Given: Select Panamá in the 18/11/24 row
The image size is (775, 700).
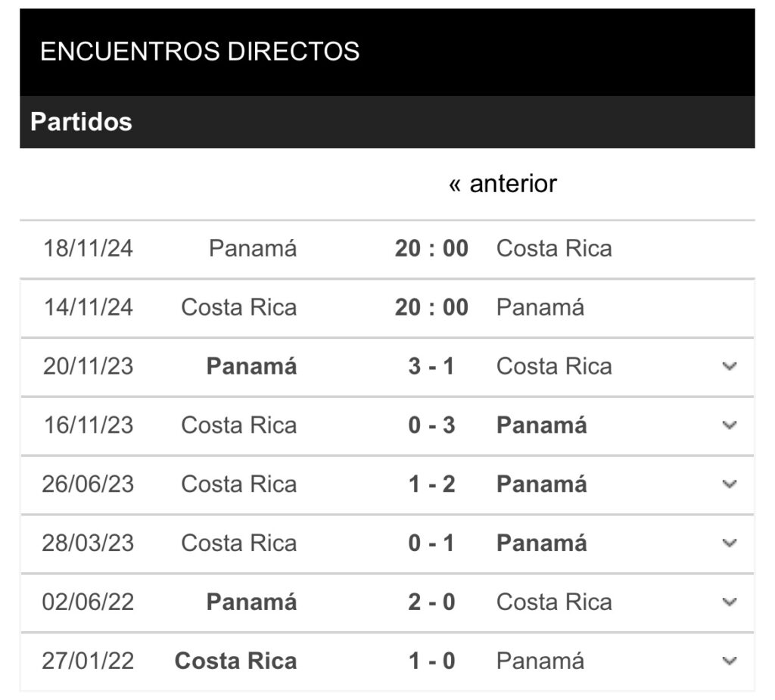Looking at the screenshot, I should 253,248.
